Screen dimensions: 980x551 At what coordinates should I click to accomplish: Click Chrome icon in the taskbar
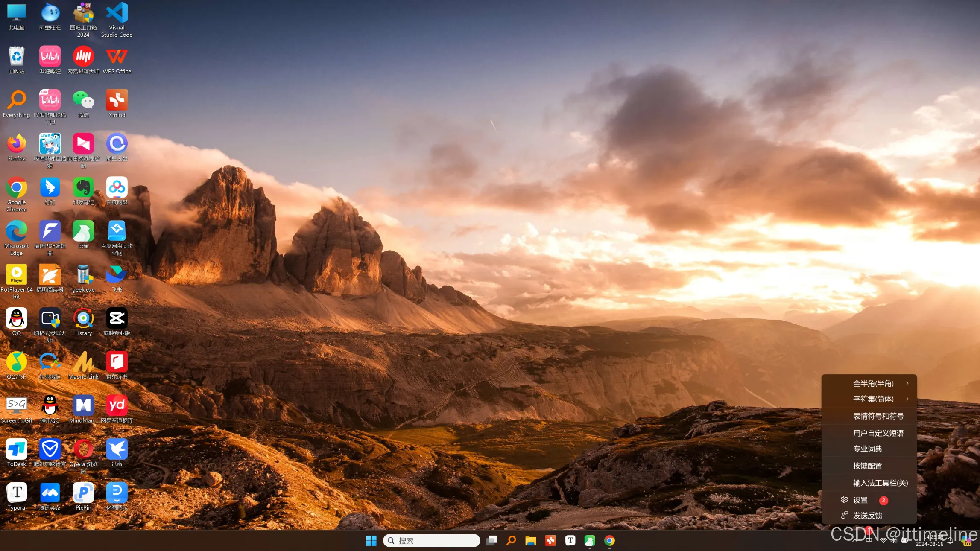[609, 541]
